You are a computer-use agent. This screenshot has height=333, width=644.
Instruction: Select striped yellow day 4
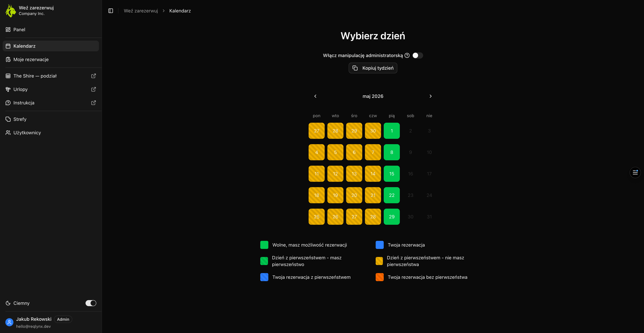(316, 152)
